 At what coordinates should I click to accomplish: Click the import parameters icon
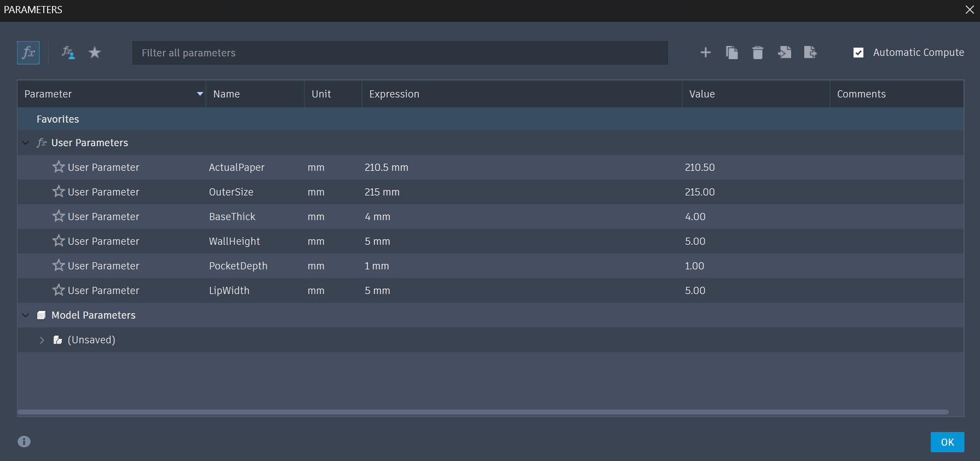785,53
